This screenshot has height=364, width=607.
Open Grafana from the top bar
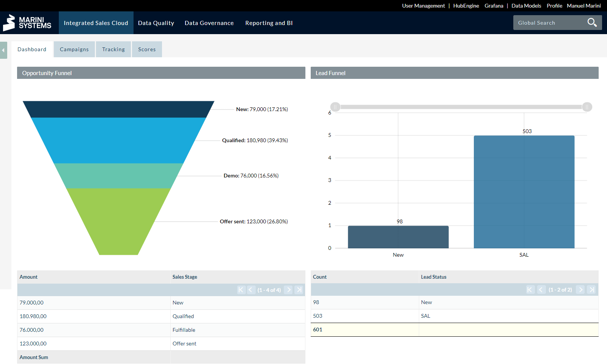tap(494, 6)
